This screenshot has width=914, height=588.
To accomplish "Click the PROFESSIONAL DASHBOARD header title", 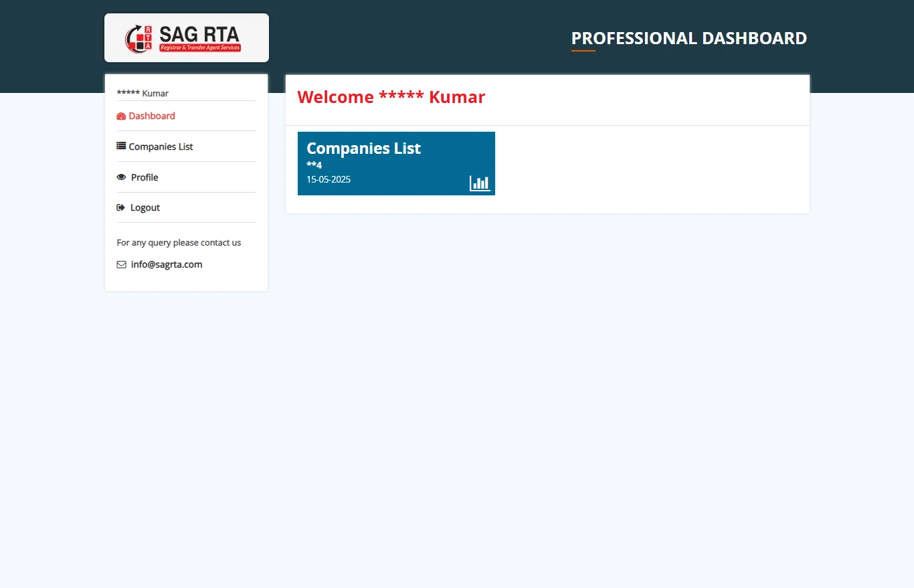I will coord(689,38).
